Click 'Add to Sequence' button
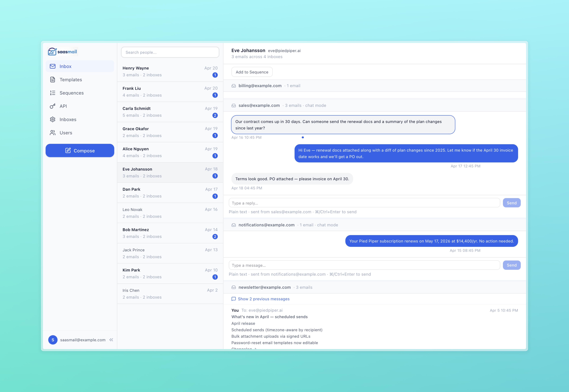Screen dimensions: 569x392 [x=252, y=72]
